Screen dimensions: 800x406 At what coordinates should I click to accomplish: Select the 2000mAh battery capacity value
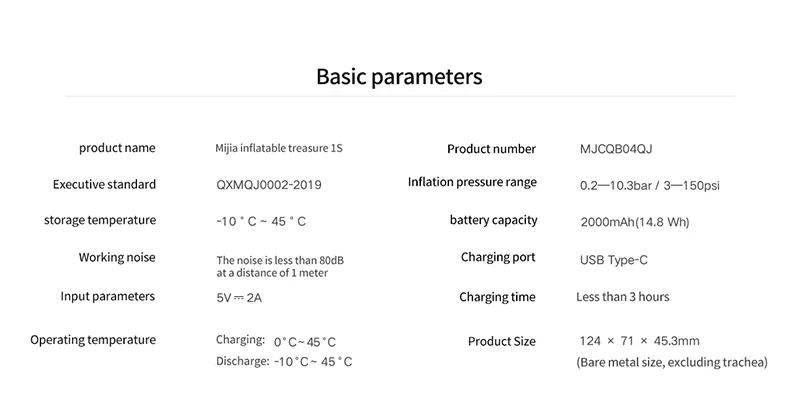pyautogui.click(x=635, y=222)
